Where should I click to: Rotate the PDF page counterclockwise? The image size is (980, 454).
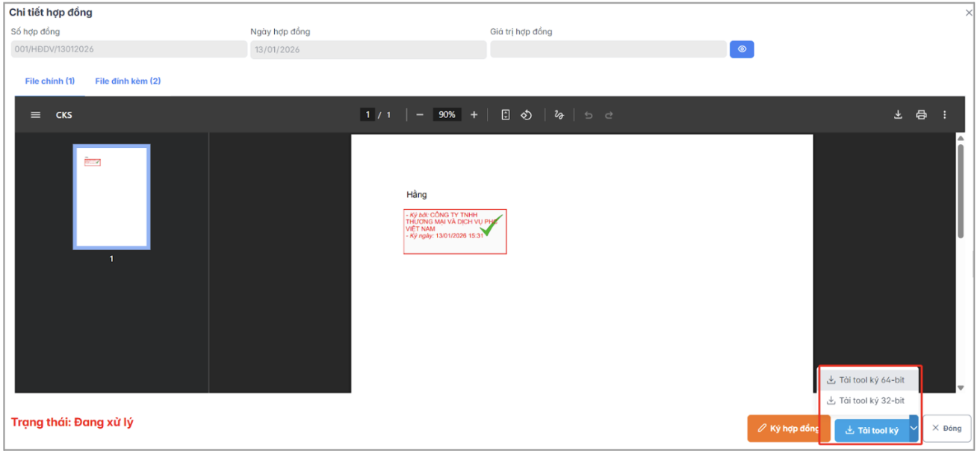527,115
